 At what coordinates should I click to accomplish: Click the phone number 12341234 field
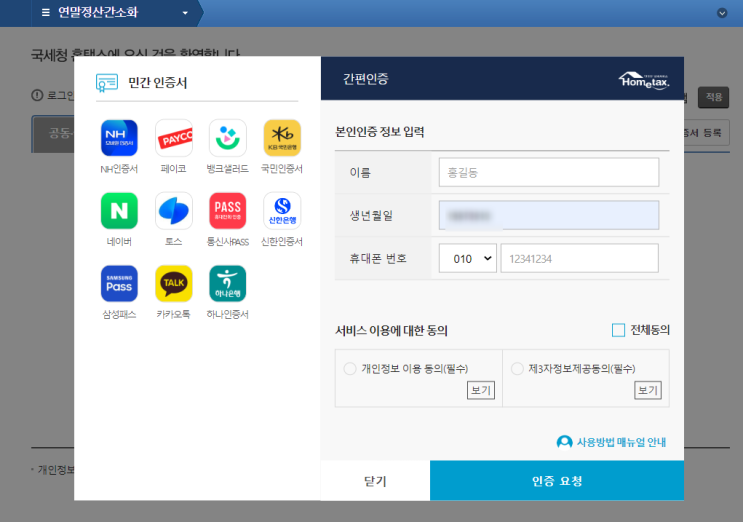580,258
